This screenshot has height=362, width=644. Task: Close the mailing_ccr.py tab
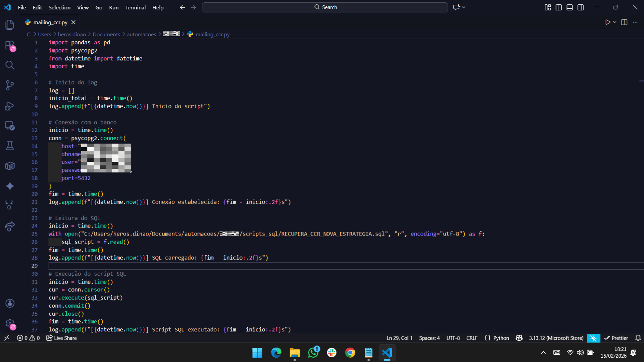point(73,22)
